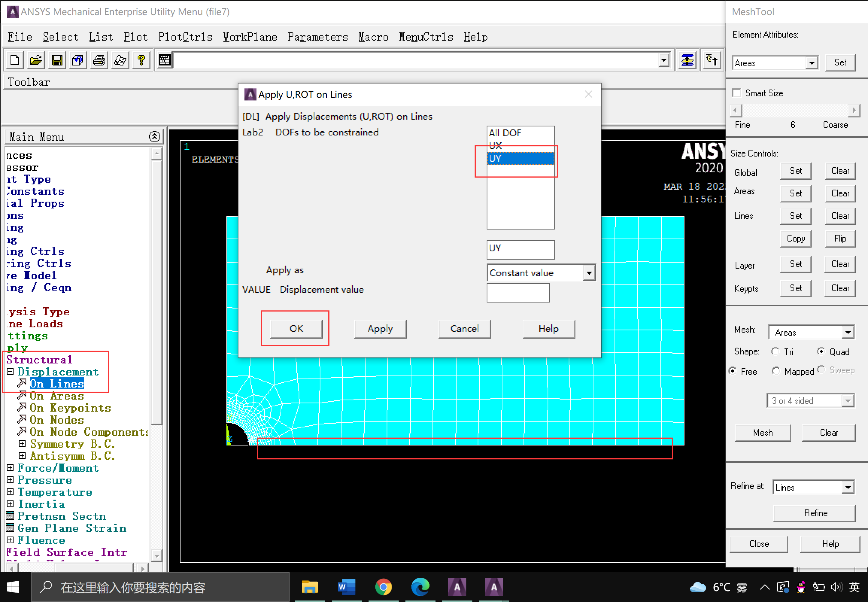Click the New Analysis toolbar icon
Viewport: 868px width, 602px height.
[15, 60]
